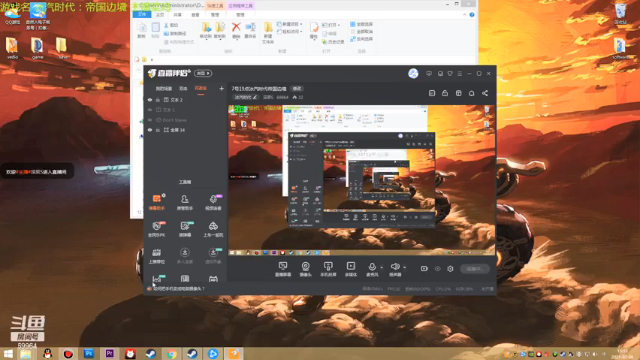The image size is (640, 360).
Task: Collapse the Explorer ribbon with the chevron
Action: coord(464,15)
